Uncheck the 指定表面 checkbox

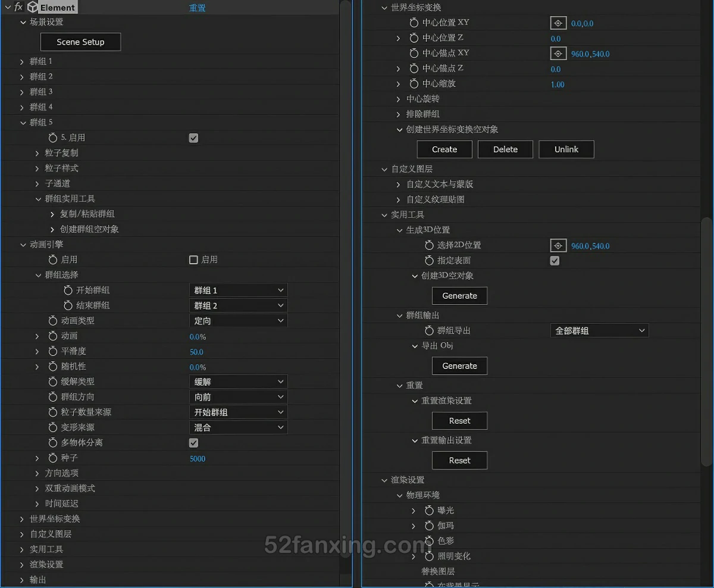point(555,261)
